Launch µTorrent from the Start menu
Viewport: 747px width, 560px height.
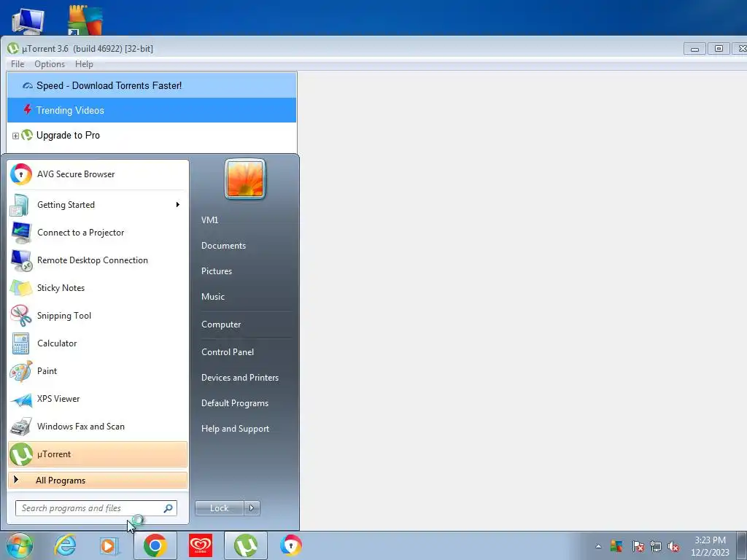98,454
